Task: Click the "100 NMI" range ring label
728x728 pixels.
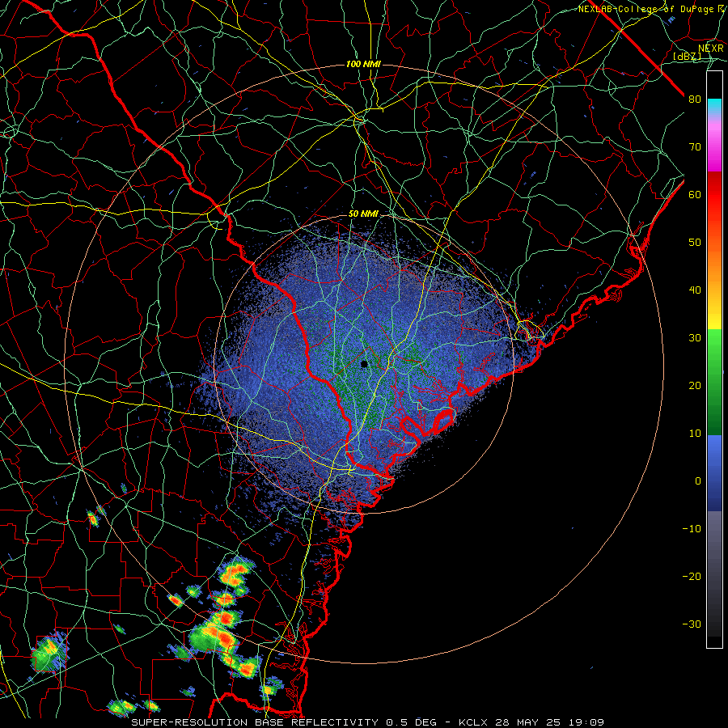Action: click(363, 64)
